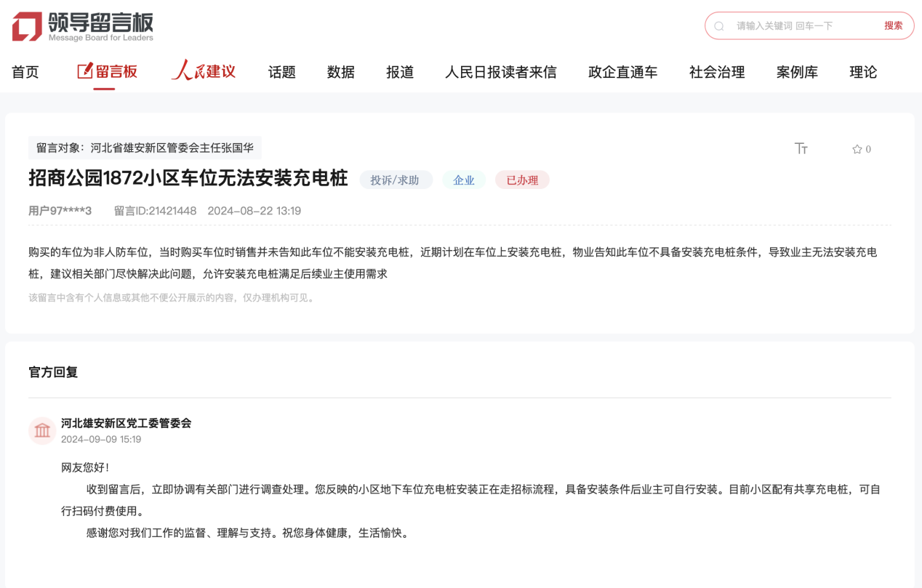Open 社会治理 in the navigation
The width and height of the screenshot is (922, 588).
(x=717, y=72)
